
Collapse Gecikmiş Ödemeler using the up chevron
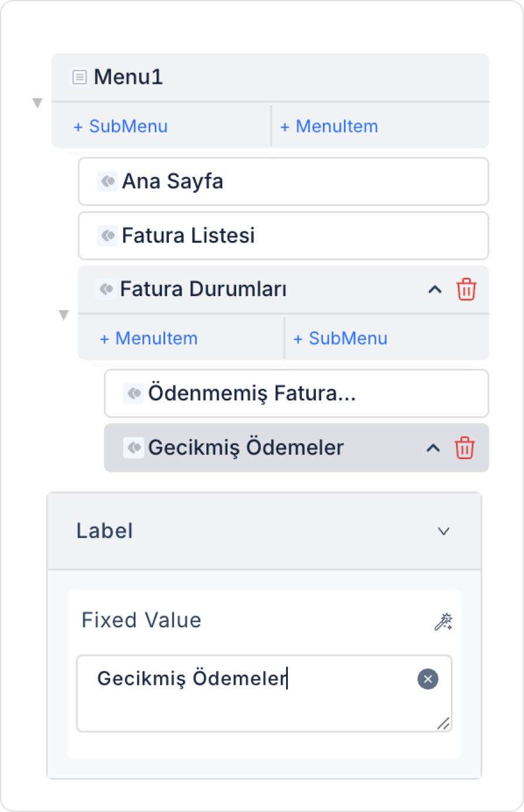[433, 448]
